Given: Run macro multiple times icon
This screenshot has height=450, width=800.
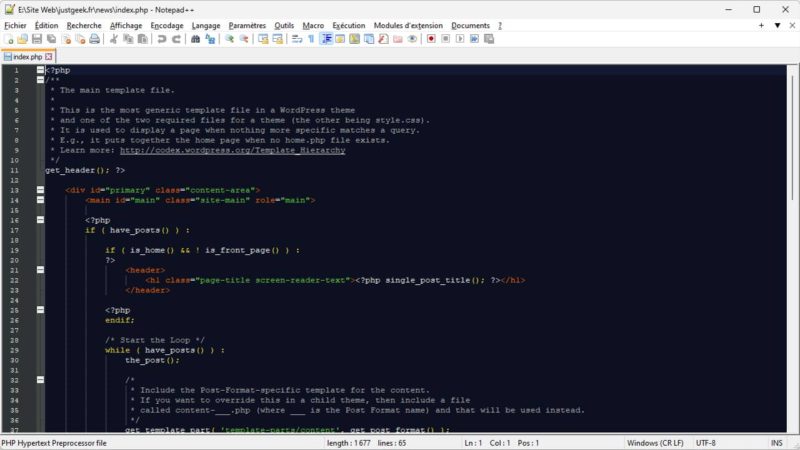Looking at the screenshot, I should pyautogui.click(x=474, y=39).
